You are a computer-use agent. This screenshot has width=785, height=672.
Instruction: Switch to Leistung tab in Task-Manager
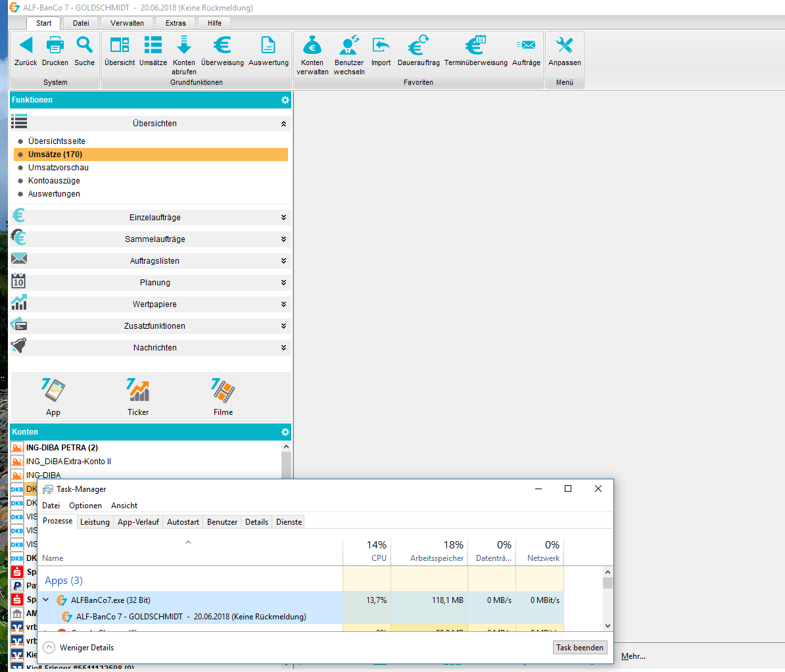95,522
